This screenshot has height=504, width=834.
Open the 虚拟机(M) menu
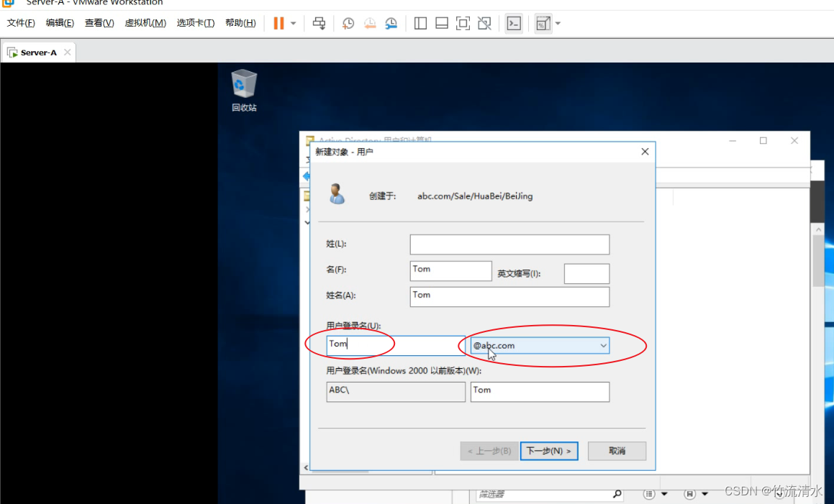[145, 23]
